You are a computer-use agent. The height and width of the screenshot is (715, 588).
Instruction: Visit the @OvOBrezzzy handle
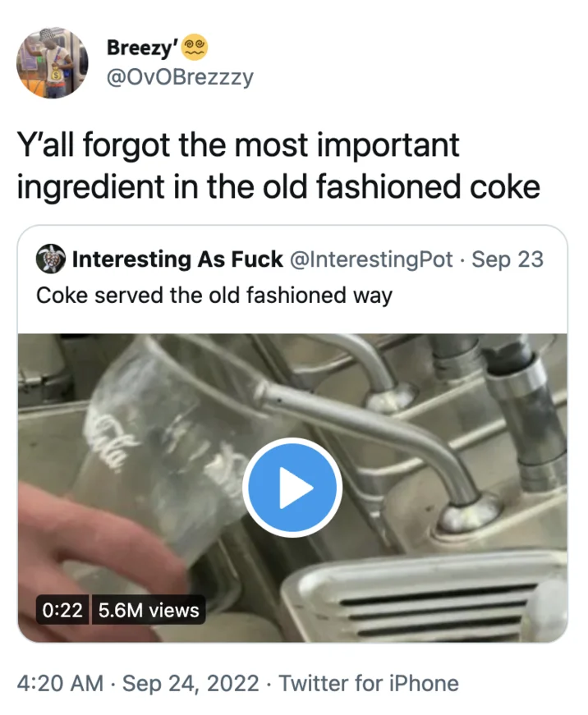tap(180, 77)
